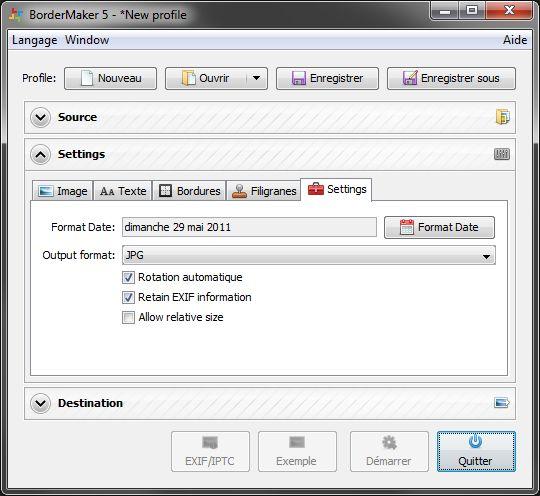Quit the app with Quitter power button
Viewport: 540px width, 496px height.
tap(476, 451)
